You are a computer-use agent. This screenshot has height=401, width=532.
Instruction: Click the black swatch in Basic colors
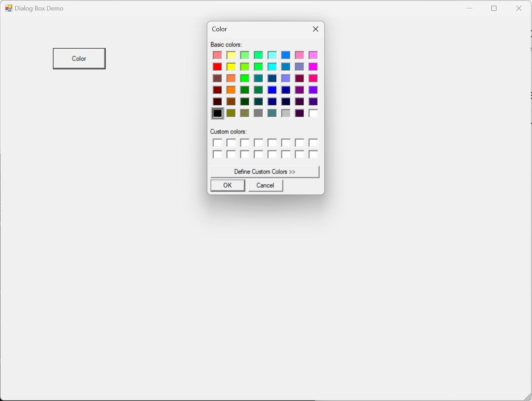pyautogui.click(x=217, y=113)
